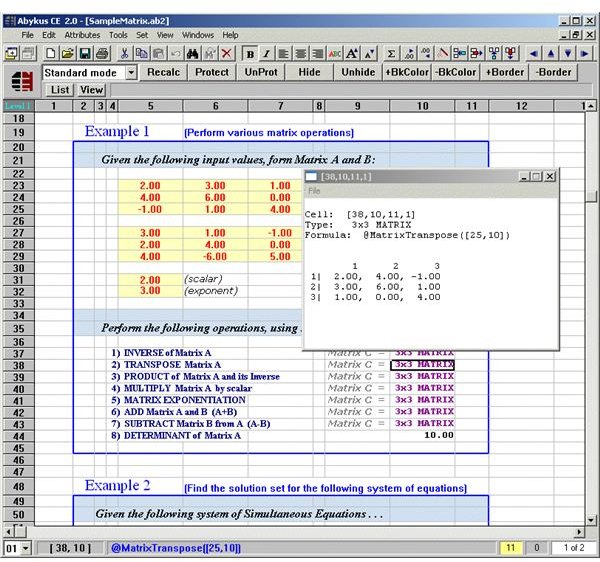Screen dimensions: 600x562
Task: Click the Paste clipboard icon
Action: 158,54
